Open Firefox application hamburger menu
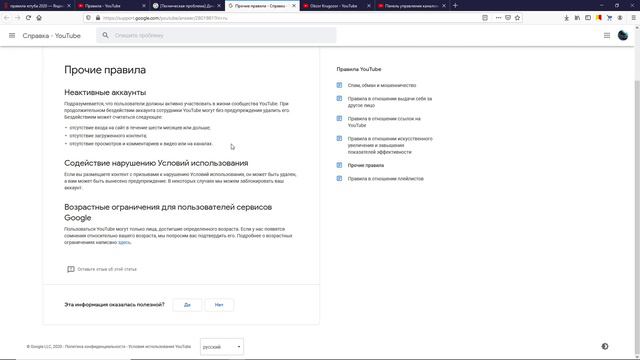This screenshot has width=640, height=360. (633, 18)
